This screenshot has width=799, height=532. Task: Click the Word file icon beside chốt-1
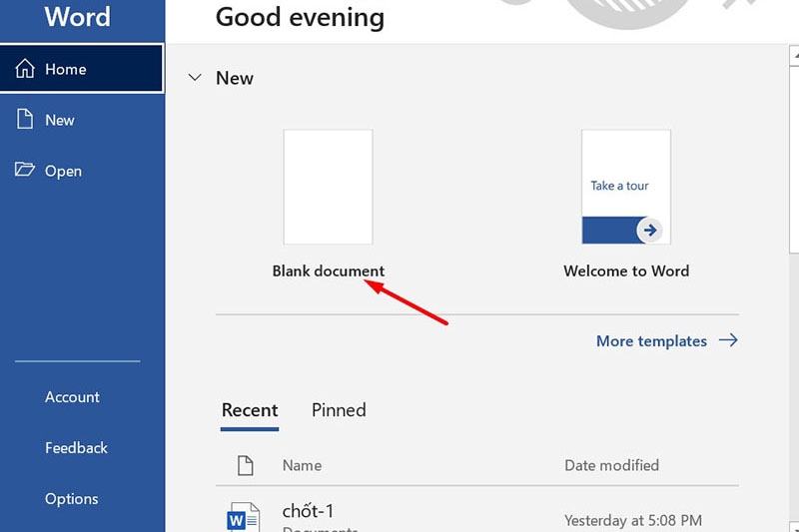(243, 517)
